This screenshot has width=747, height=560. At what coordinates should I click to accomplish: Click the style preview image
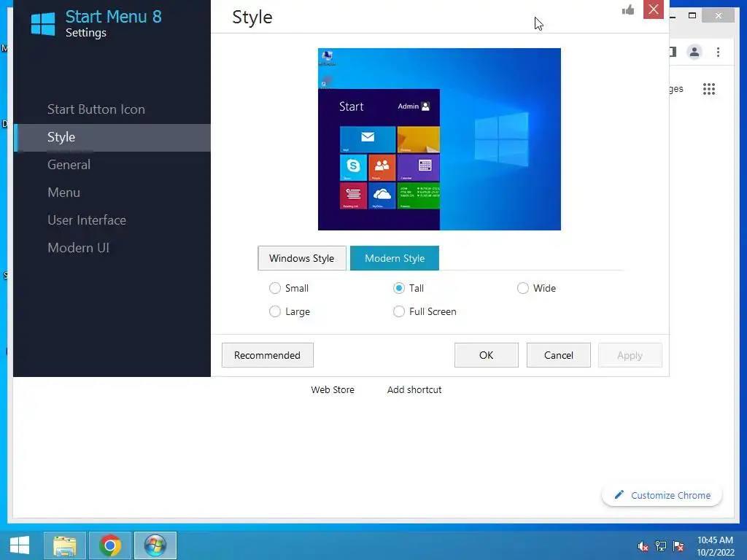[x=439, y=139]
